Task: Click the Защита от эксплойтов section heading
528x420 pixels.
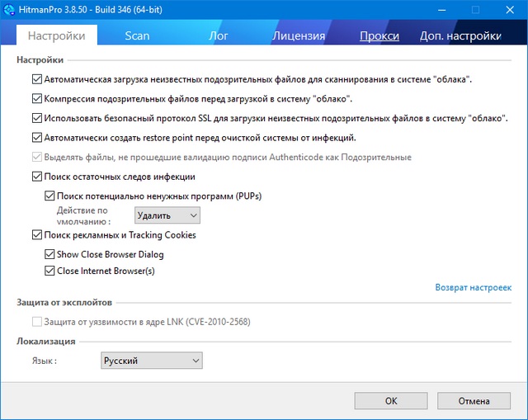Action: point(64,303)
